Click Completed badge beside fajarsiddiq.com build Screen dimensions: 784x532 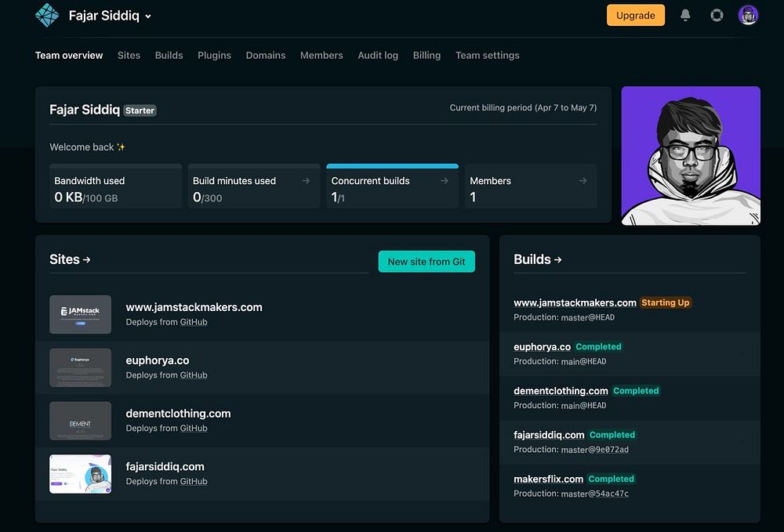612,435
